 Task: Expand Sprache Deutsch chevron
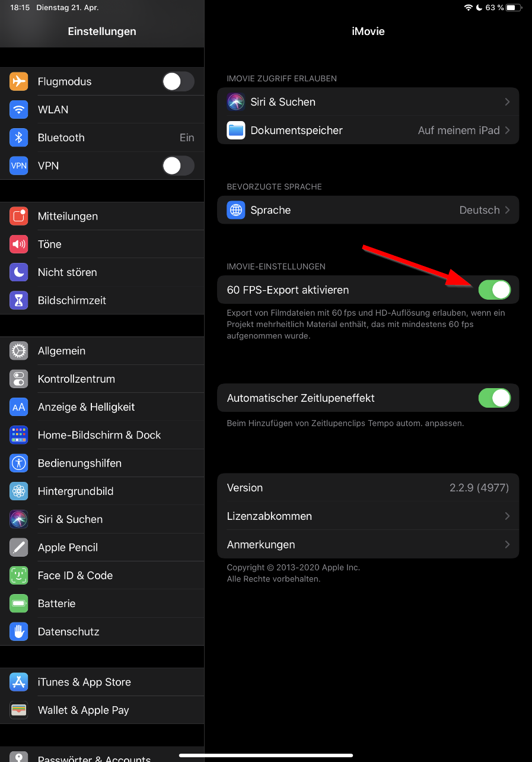click(x=507, y=210)
